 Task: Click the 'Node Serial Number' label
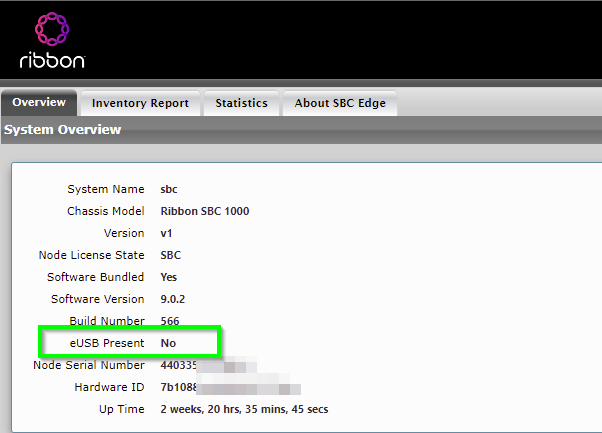[89, 365]
